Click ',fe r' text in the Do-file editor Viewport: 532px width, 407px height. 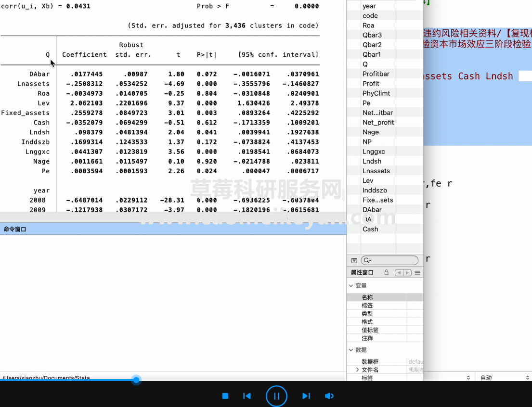(x=438, y=183)
